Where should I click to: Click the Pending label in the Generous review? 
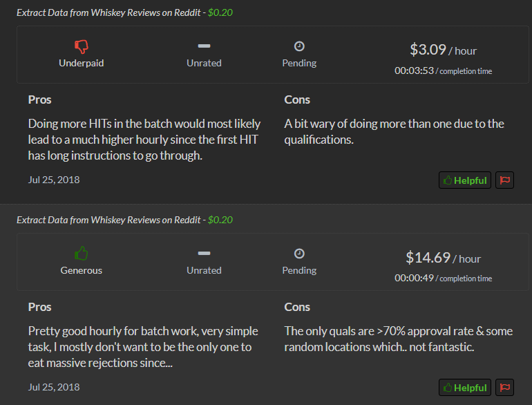pos(299,270)
